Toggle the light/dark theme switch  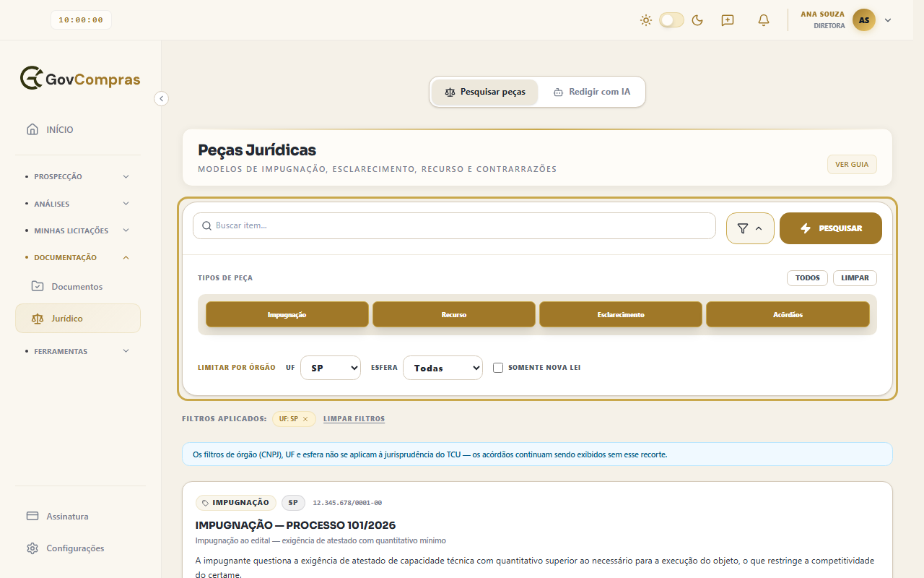tap(671, 20)
